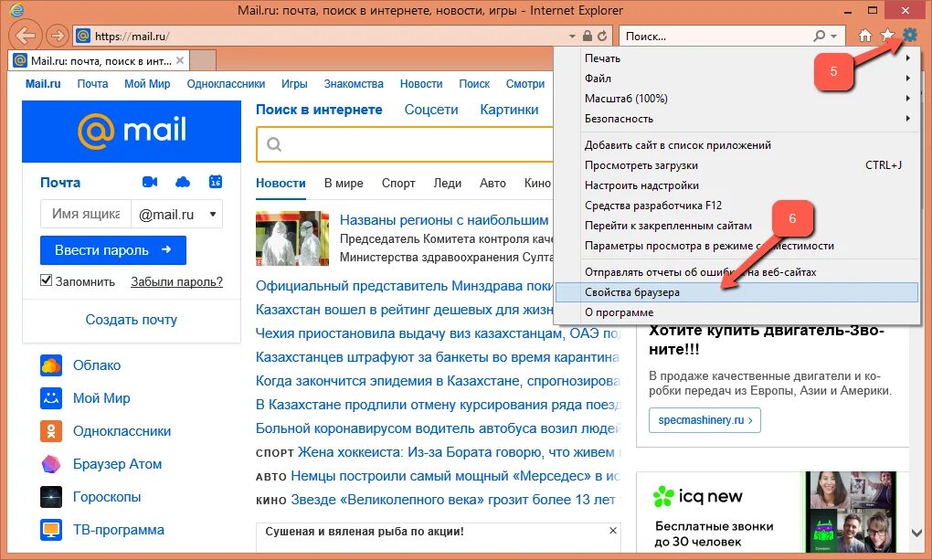Click the Ввести пароль button

[113, 250]
